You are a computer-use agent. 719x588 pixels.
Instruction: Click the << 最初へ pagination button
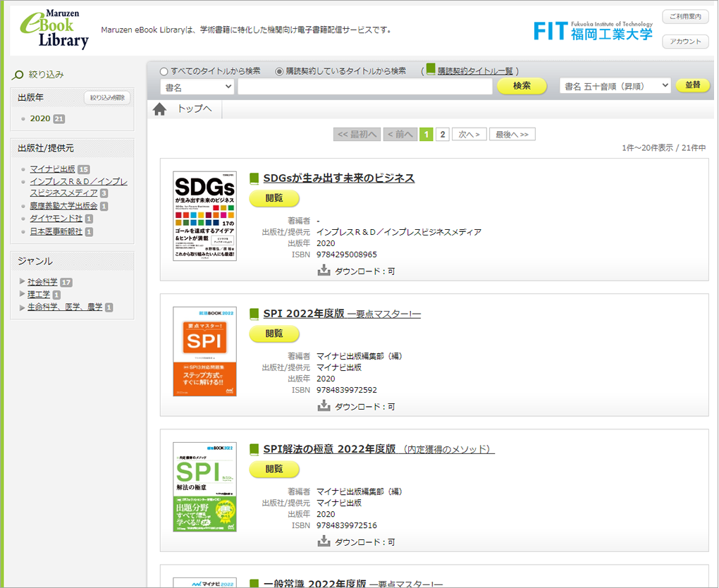point(357,135)
